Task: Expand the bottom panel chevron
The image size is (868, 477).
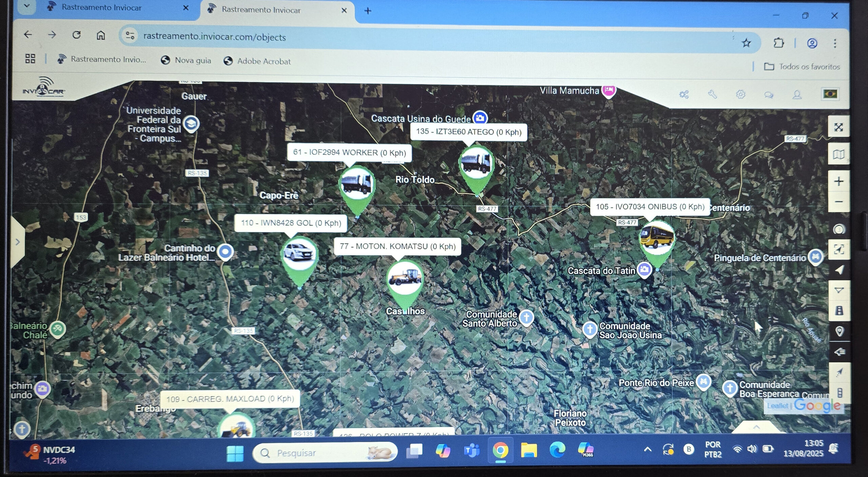Action: click(x=756, y=427)
